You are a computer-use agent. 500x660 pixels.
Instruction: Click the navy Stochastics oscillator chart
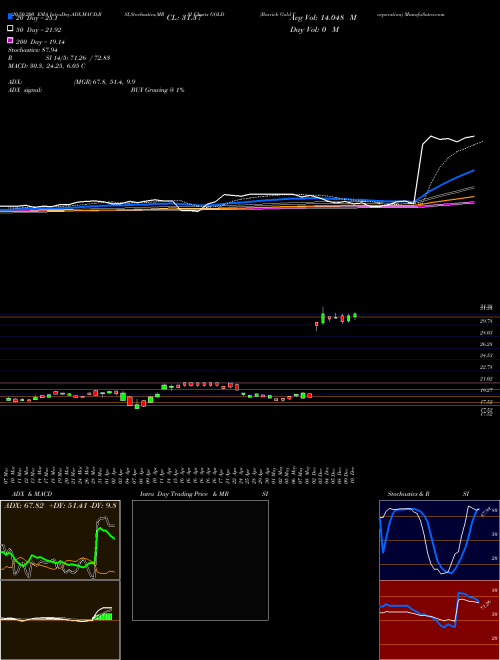click(439, 540)
